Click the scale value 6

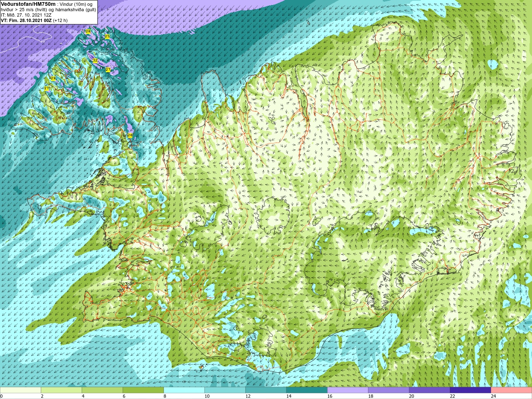point(124,396)
